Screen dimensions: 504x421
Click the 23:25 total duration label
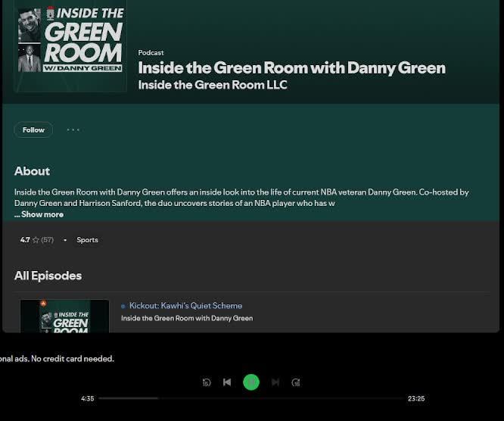click(415, 398)
